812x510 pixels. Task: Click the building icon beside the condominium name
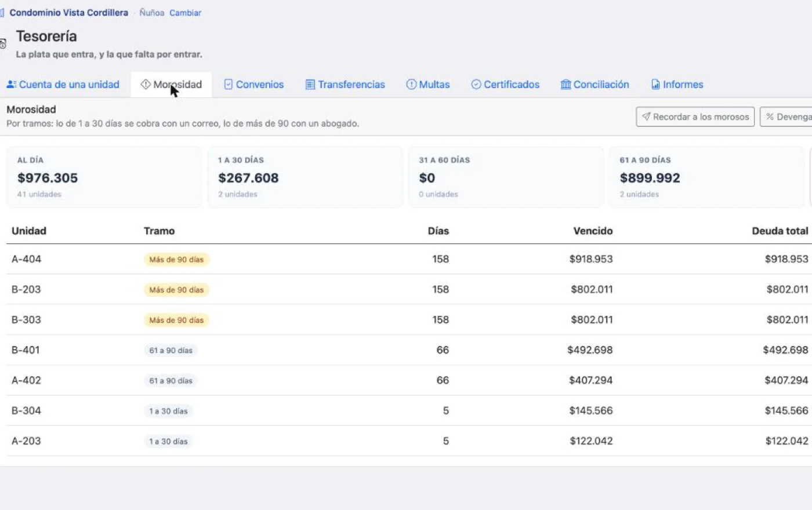click(2, 13)
